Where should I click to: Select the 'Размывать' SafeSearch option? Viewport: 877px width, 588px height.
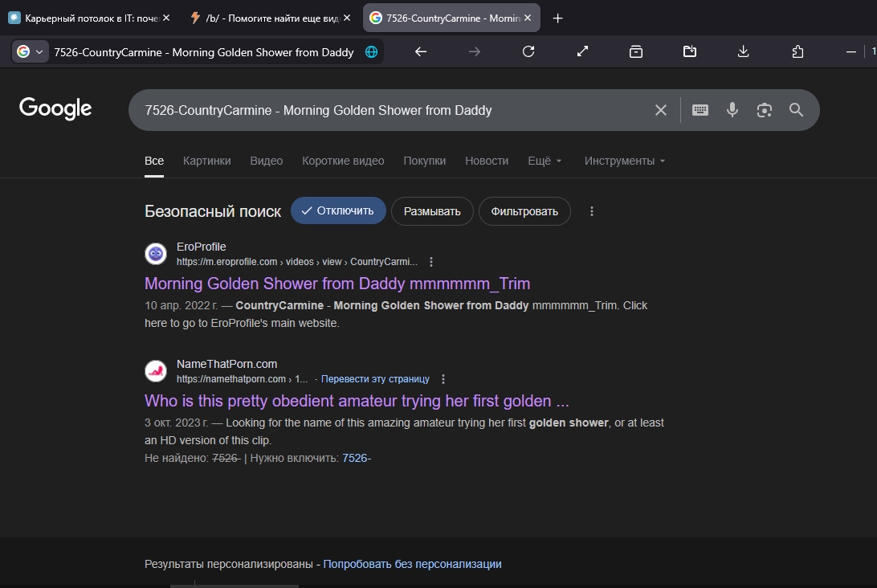tap(432, 211)
